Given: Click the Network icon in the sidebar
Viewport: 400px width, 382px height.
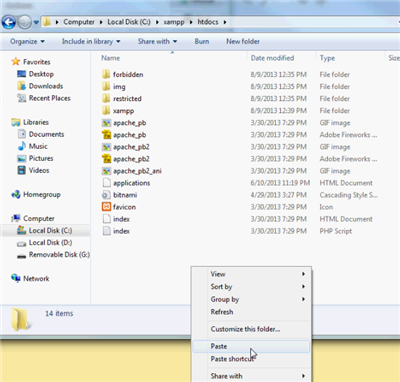Looking at the screenshot, I should coord(16,278).
